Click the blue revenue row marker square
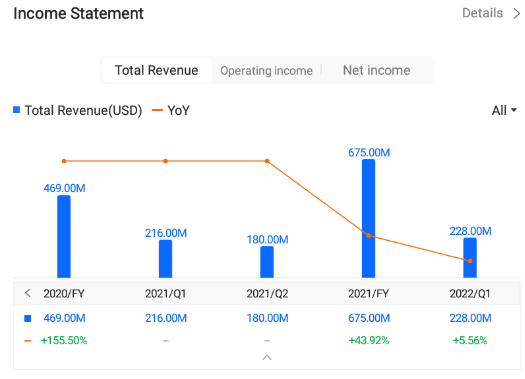The width and height of the screenshot is (525, 379). [28, 318]
